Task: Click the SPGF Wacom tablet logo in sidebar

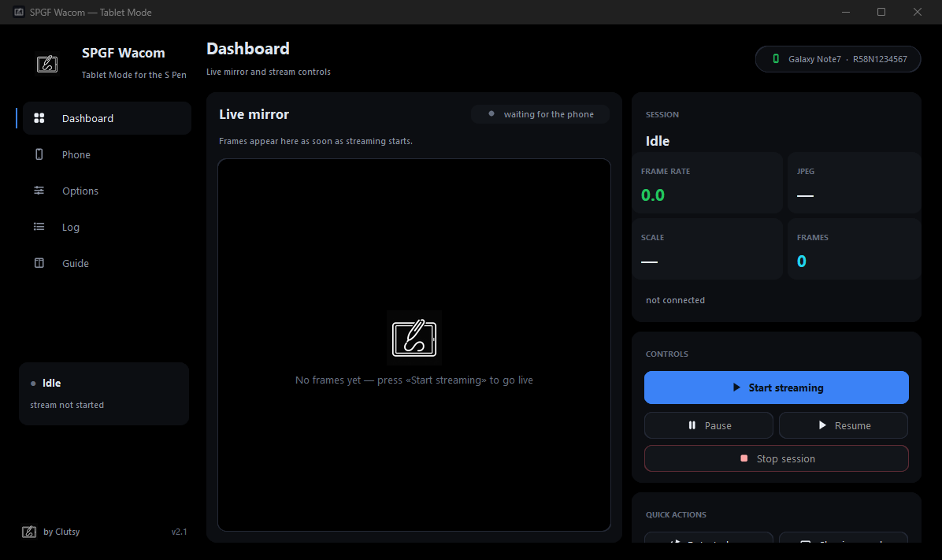Action: (47, 64)
